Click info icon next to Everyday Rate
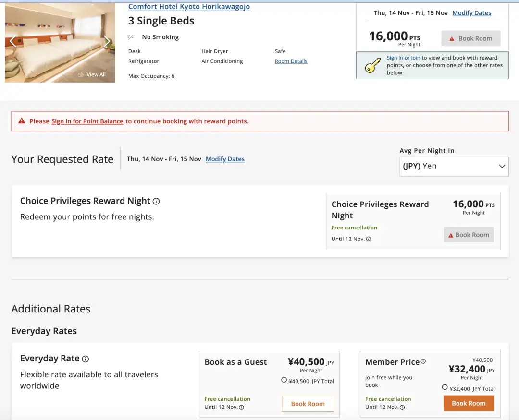 click(86, 359)
